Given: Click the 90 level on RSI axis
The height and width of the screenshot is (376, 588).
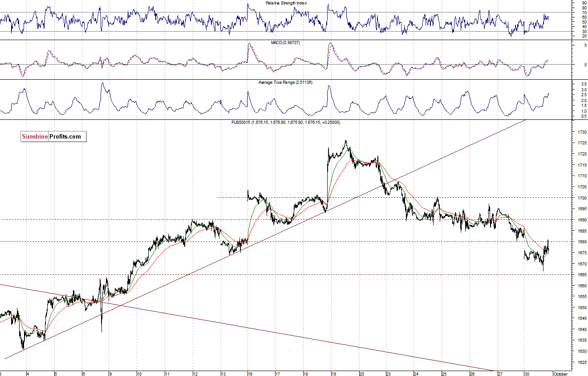Looking at the screenshot, I should (584, 3).
